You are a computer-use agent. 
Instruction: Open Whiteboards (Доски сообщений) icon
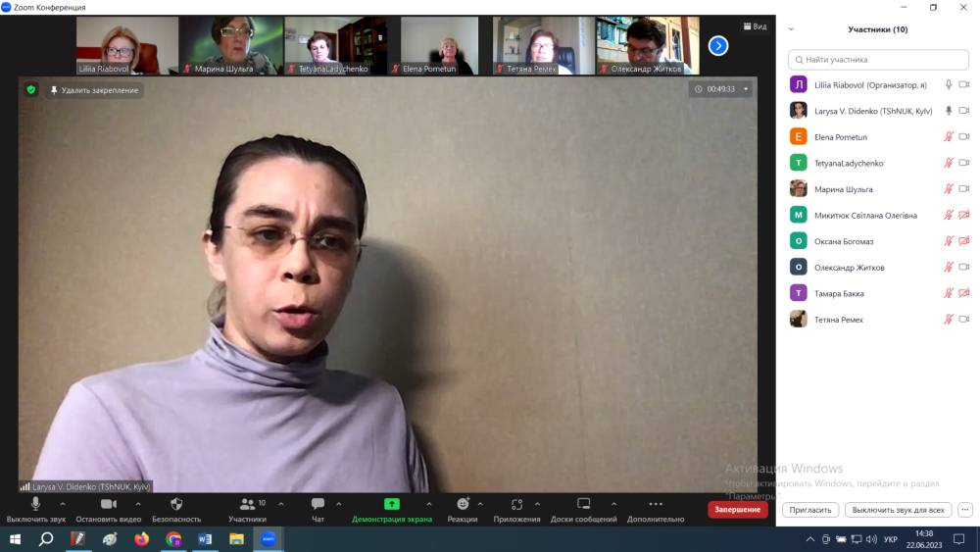coord(584,505)
